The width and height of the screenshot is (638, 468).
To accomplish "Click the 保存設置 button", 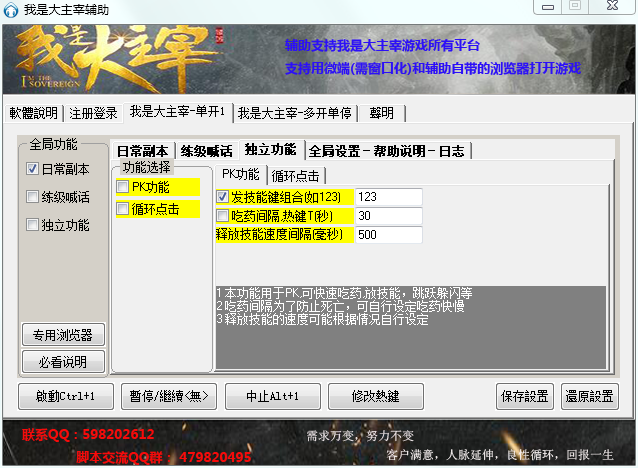I will [x=524, y=396].
